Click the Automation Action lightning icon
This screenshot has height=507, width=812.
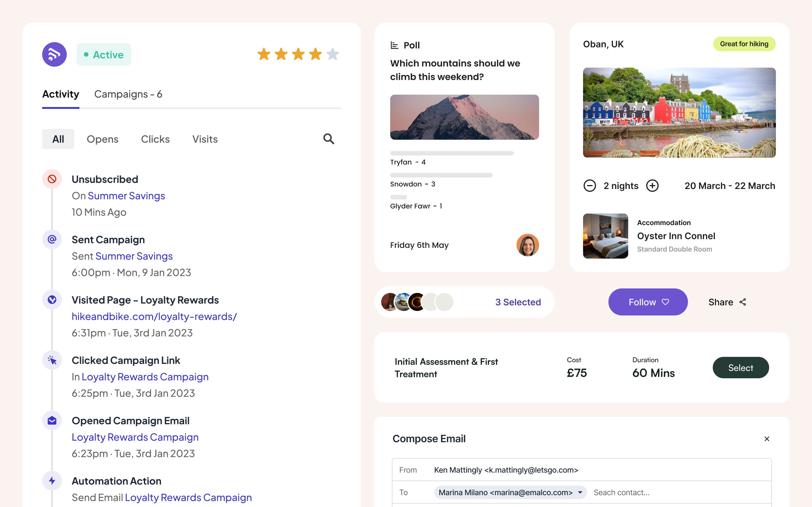tap(52, 481)
